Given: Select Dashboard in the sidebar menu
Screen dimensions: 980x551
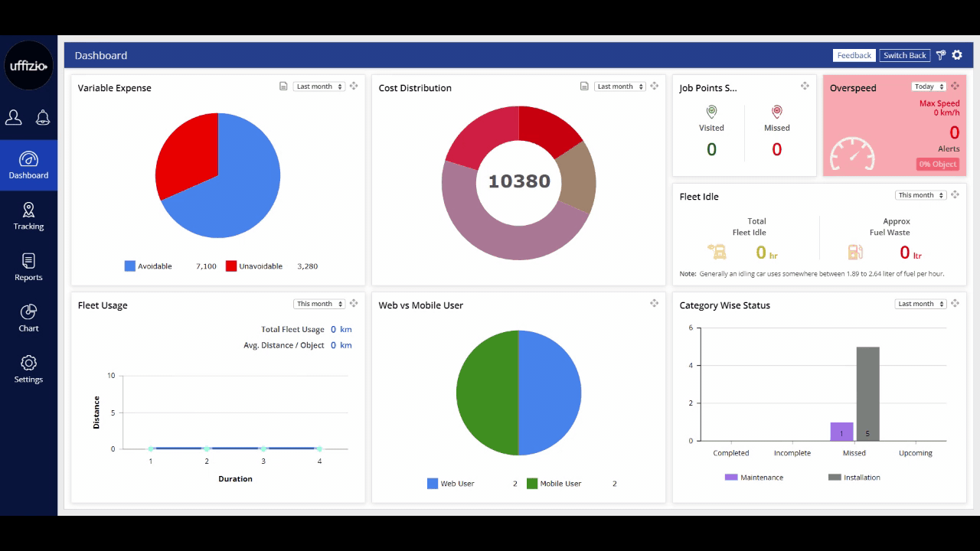Looking at the screenshot, I should coord(28,165).
